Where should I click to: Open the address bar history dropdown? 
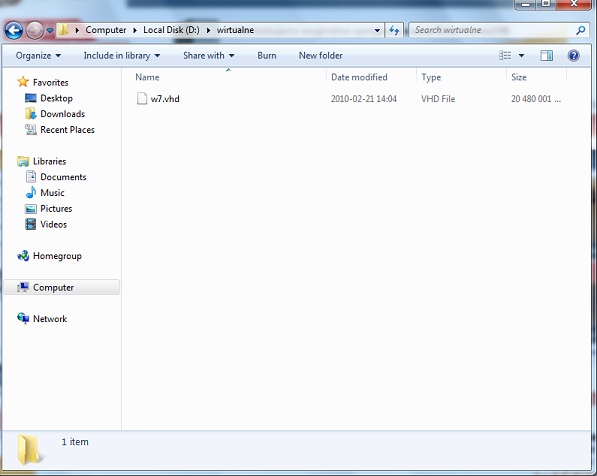pyautogui.click(x=377, y=30)
